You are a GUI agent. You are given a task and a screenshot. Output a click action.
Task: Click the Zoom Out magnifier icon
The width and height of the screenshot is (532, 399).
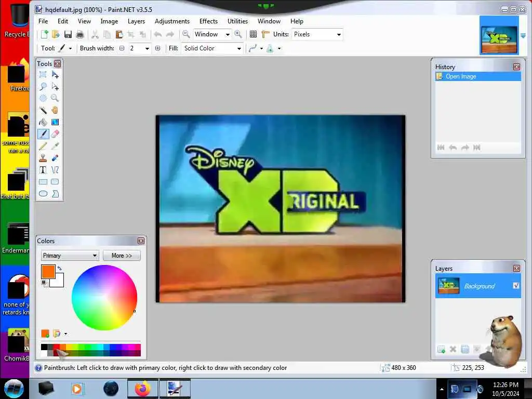pyautogui.click(x=186, y=34)
